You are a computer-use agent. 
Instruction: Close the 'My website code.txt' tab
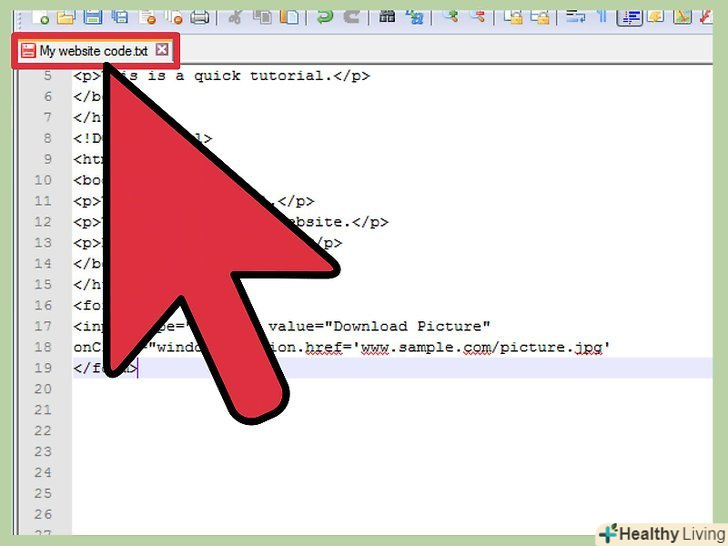pyautogui.click(x=162, y=50)
